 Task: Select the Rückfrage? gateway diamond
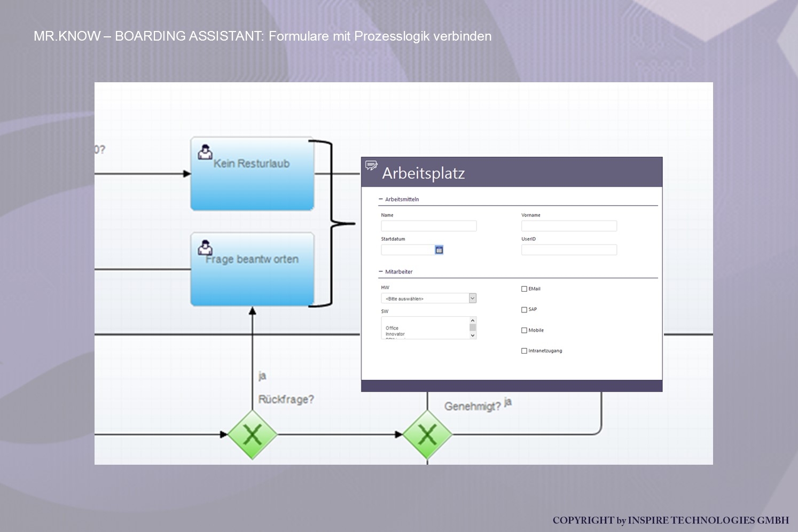(x=252, y=435)
